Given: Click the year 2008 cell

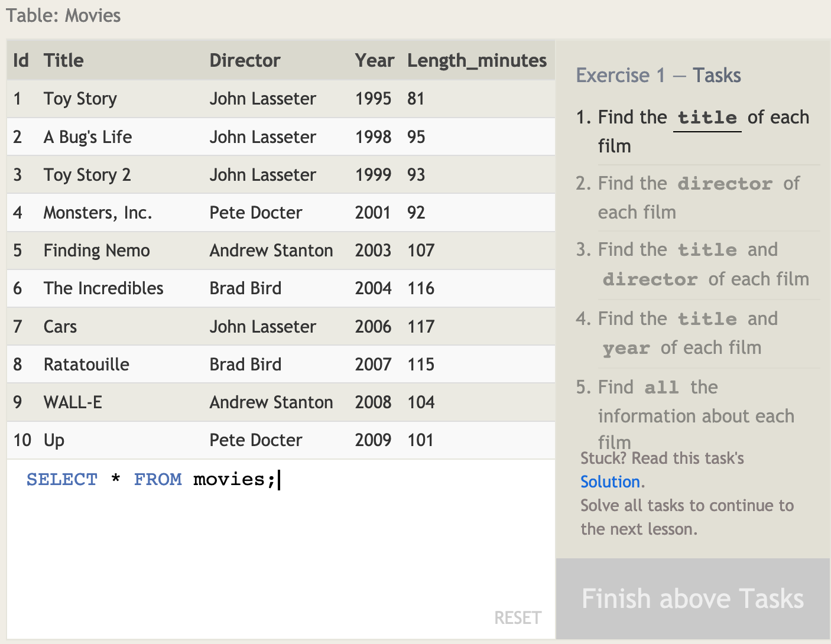Looking at the screenshot, I should click(x=373, y=402).
